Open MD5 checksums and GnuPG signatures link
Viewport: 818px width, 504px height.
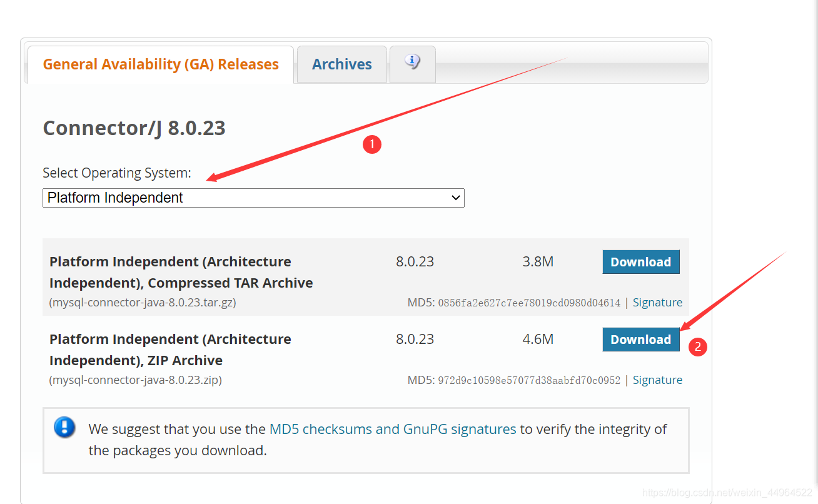click(x=393, y=429)
